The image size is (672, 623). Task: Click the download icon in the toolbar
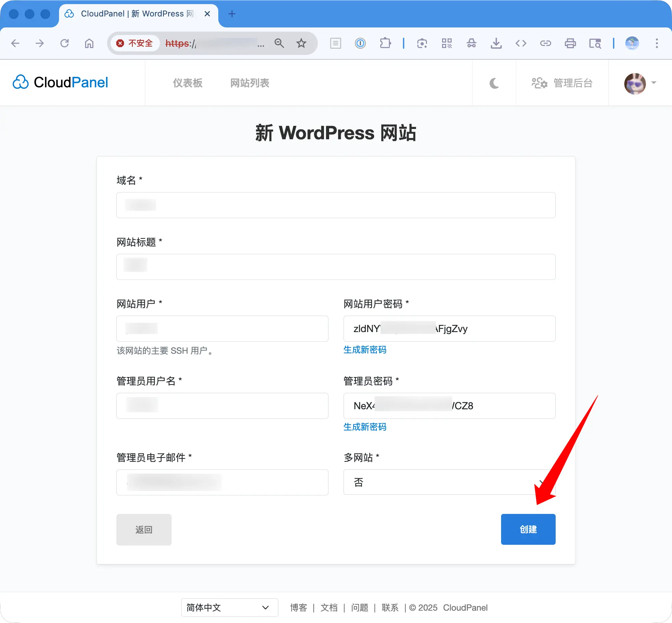(x=496, y=43)
